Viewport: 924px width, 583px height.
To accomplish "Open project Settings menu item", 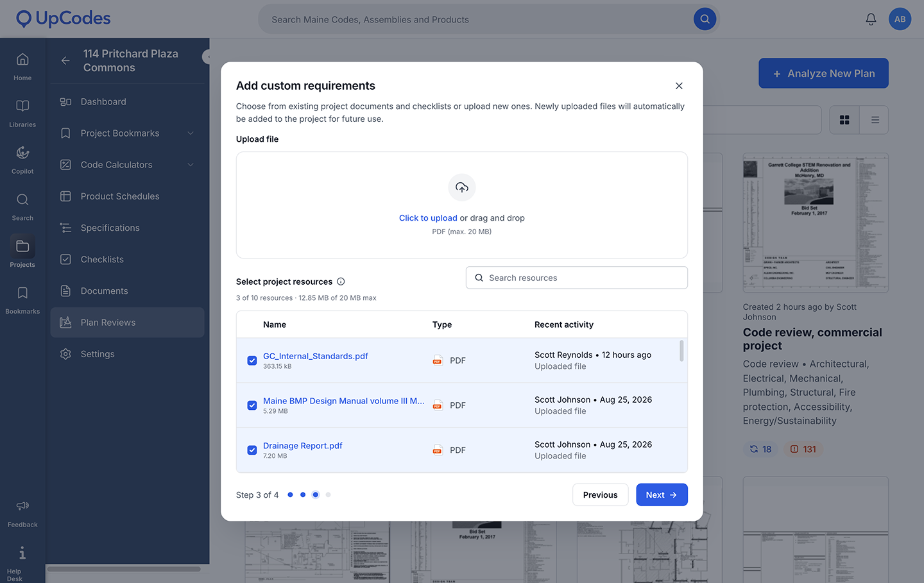I will tap(127, 354).
